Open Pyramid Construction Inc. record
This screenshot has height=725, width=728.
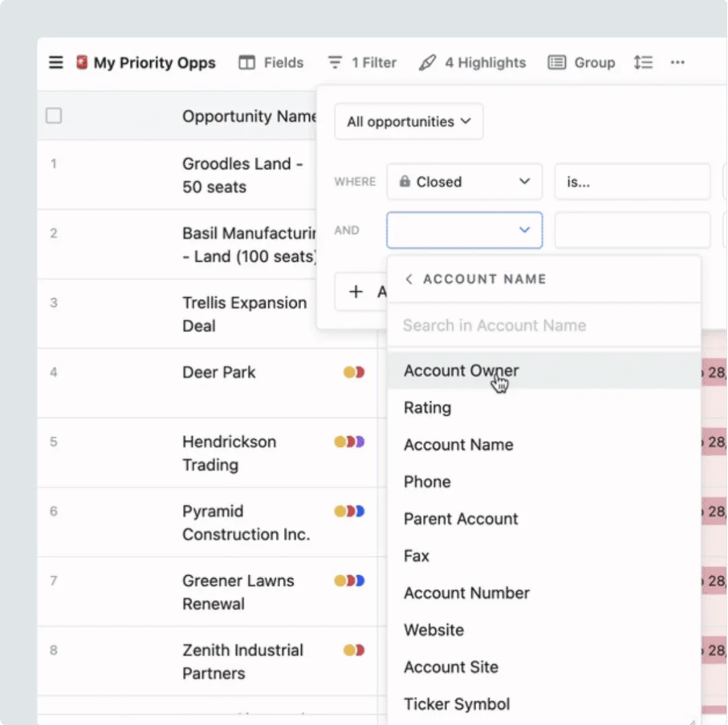(246, 523)
